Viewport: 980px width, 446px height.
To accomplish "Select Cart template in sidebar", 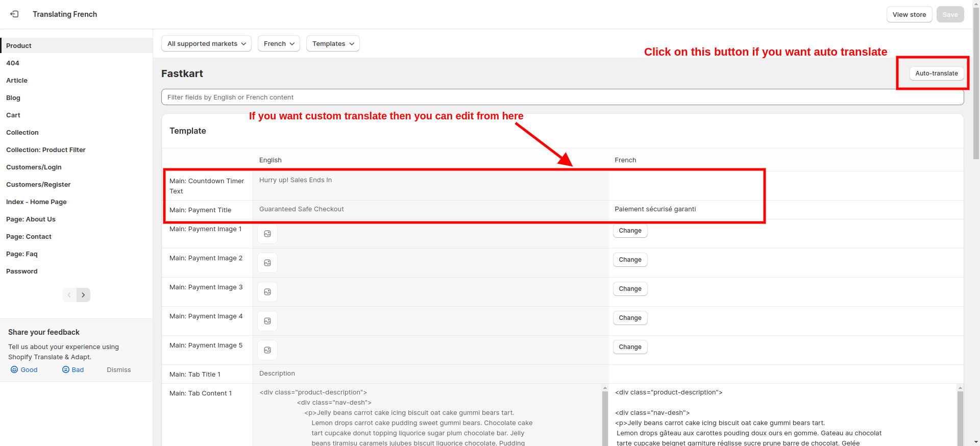I will [77, 115].
